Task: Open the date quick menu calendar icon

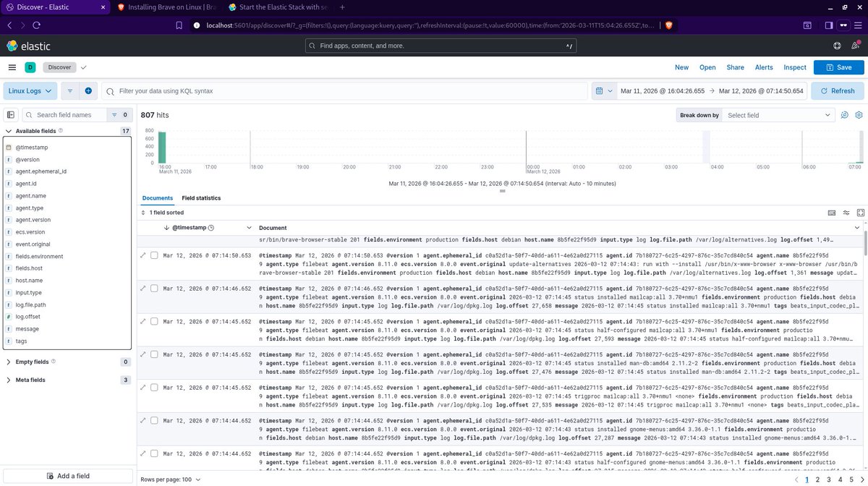Action: pyautogui.click(x=603, y=91)
